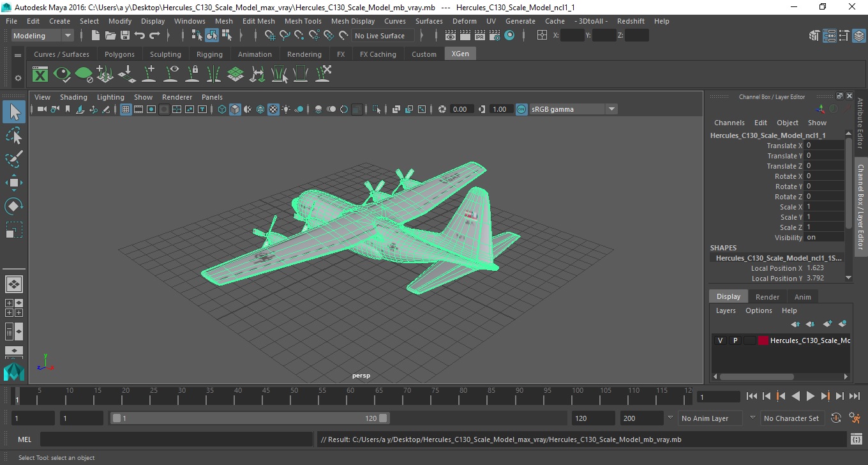Play the animation forwards
The width and height of the screenshot is (868, 465).
(810, 397)
